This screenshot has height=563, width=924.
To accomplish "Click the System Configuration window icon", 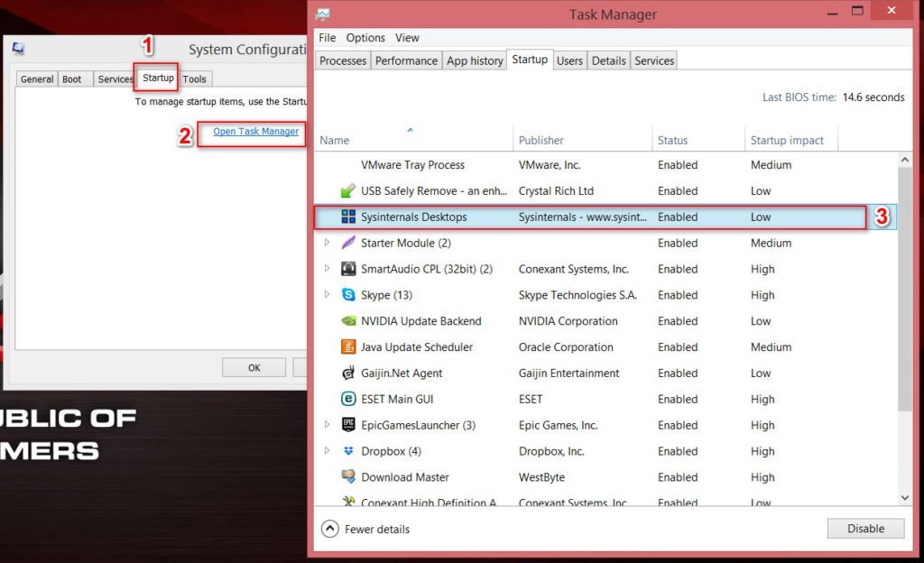I will [x=18, y=49].
